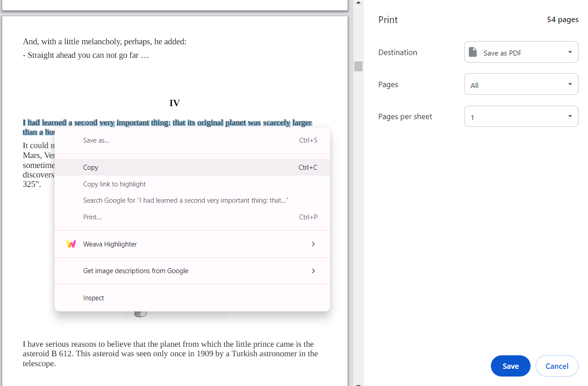Click the Save button
Viewport: 588px width, 386px height.
[x=510, y=366]
